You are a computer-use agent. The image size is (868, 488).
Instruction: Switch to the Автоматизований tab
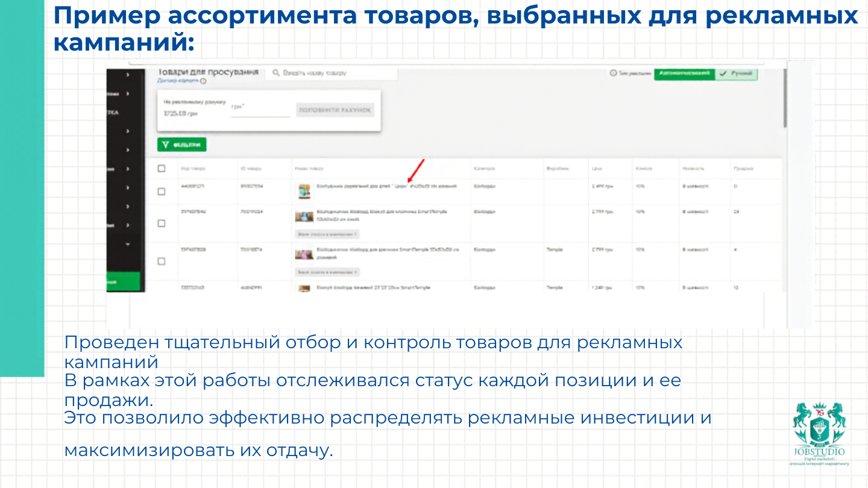684,73
